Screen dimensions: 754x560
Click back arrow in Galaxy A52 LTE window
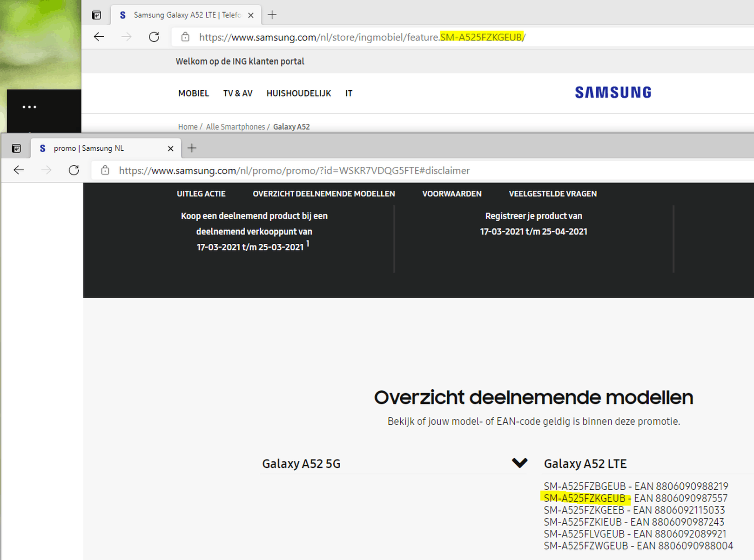point(99,37)
